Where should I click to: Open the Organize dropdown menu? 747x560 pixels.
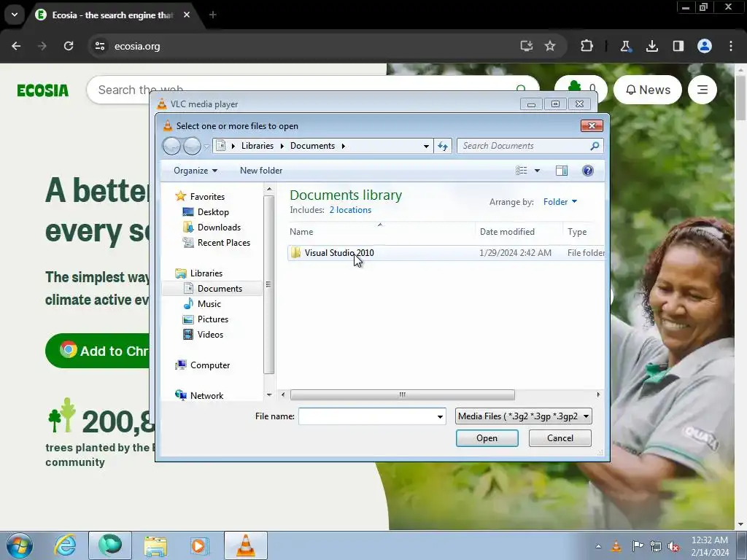(x=196, y=171)
